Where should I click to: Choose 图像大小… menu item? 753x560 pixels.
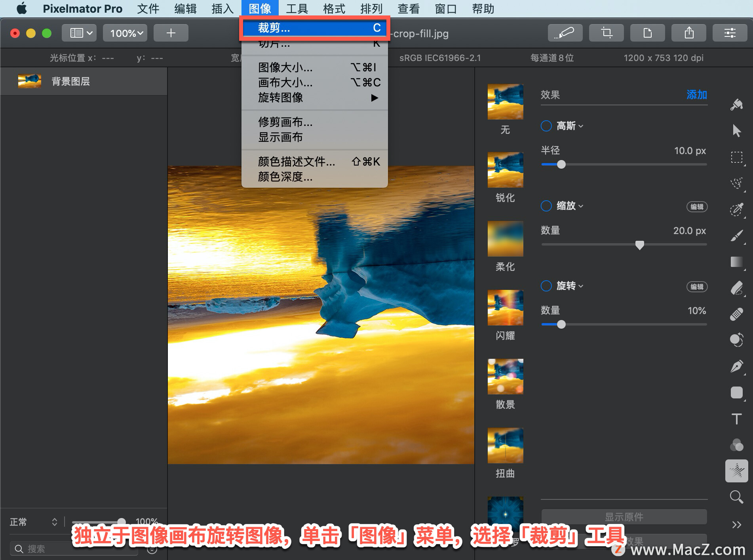point(315,67)
